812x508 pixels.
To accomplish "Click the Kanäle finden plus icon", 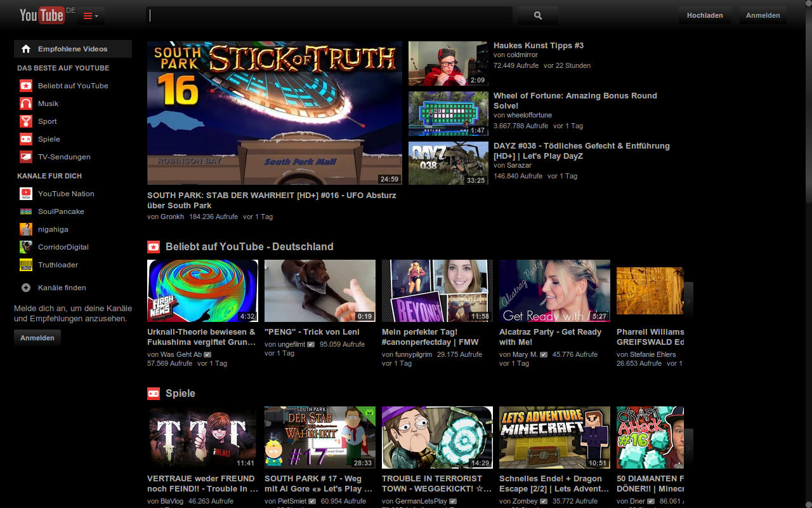I will coord(26,288).
